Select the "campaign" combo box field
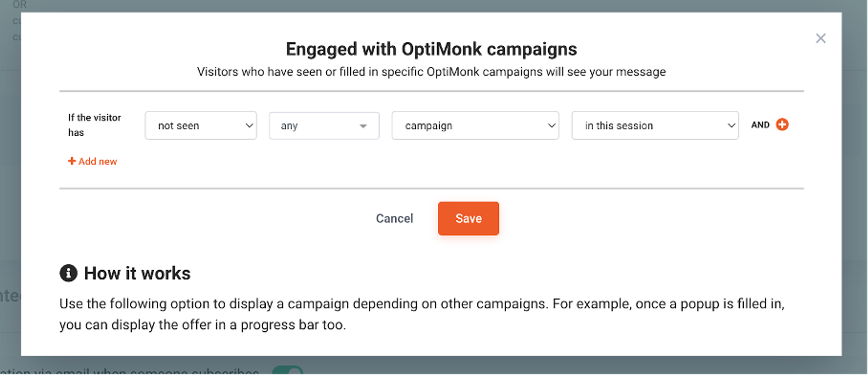The image size is (868, 375). (x=475, y=126)
